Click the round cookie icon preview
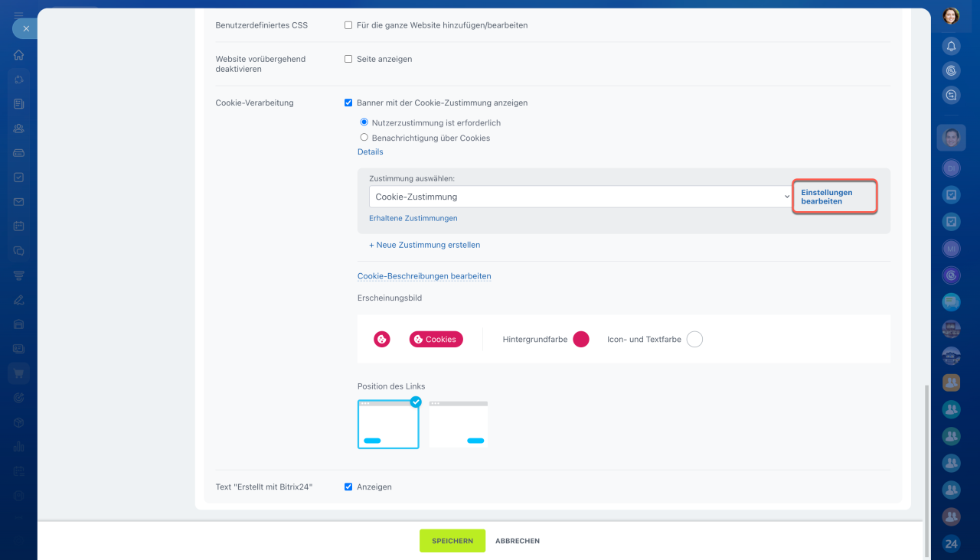This screenshot has width=980, height=560. tap(381, 339)
